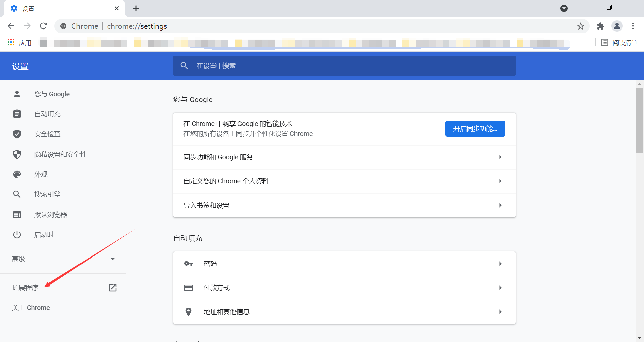Click the Chrome site info icon in address bar
The width and height of the screenshot is (644, 342).
point(63,26)
